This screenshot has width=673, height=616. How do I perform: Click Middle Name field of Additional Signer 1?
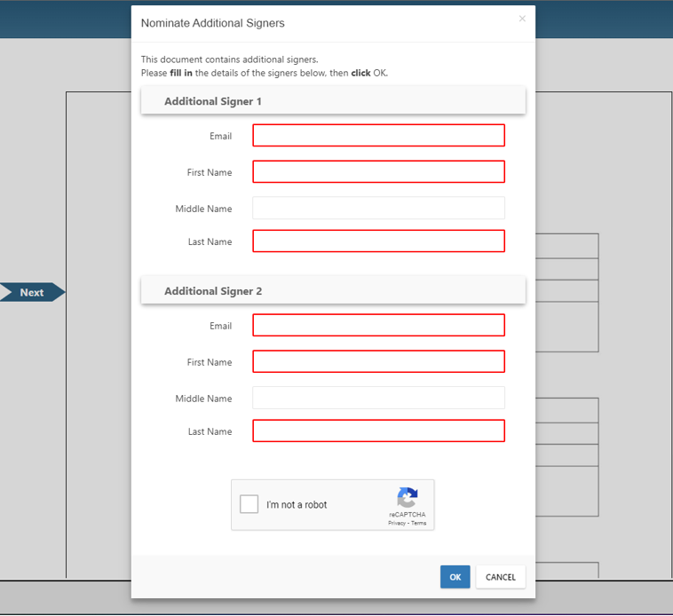tap(378, 208)
